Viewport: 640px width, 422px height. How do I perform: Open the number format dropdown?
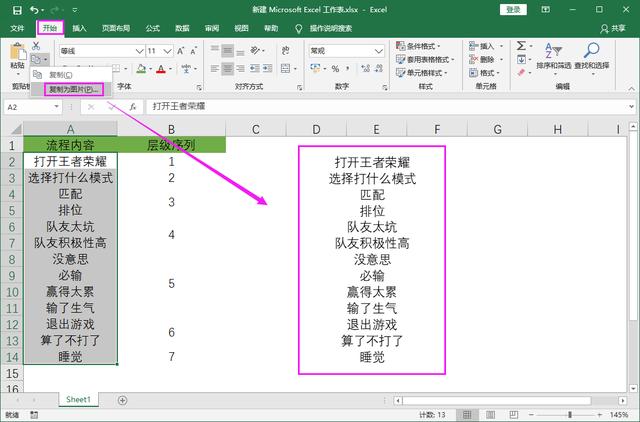pyautogui.click(x=378, y=51)
